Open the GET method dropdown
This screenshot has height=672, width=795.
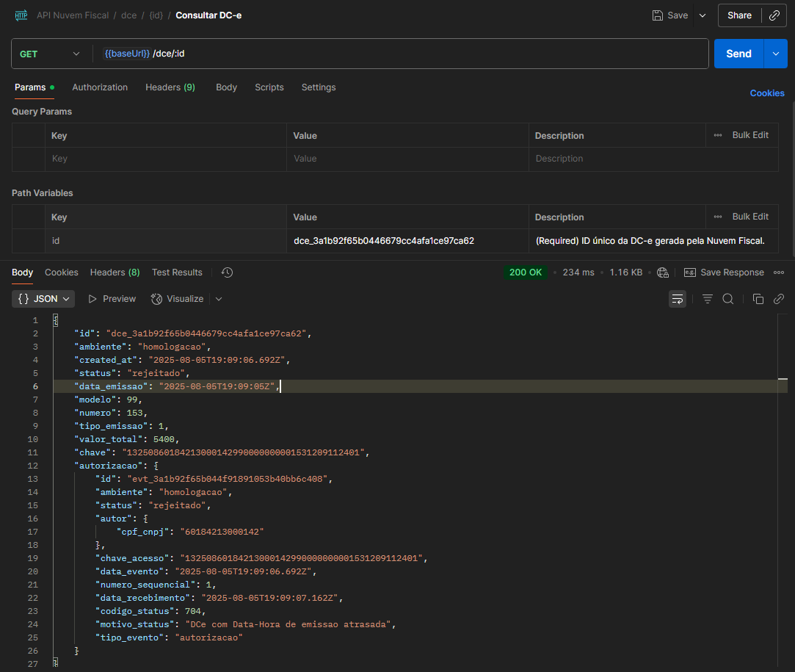[50, 54]
